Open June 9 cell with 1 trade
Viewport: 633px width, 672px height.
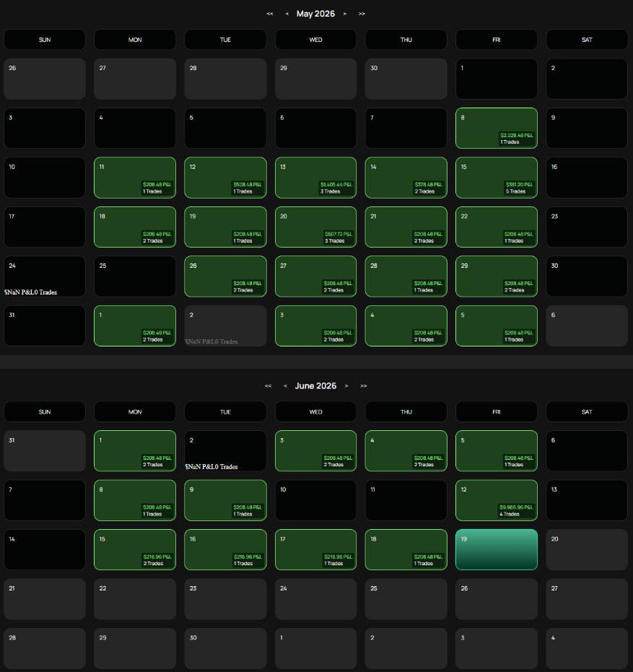pos(225,500)
